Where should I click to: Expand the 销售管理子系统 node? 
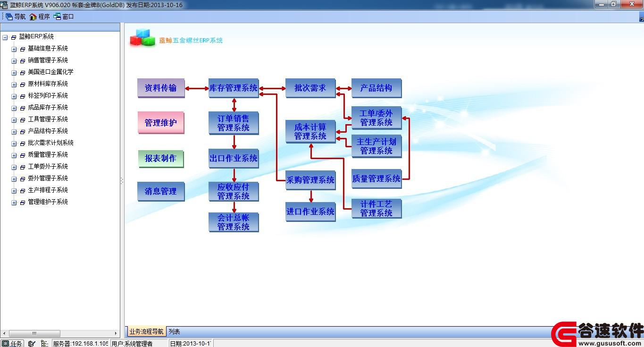tap(14, 60)
